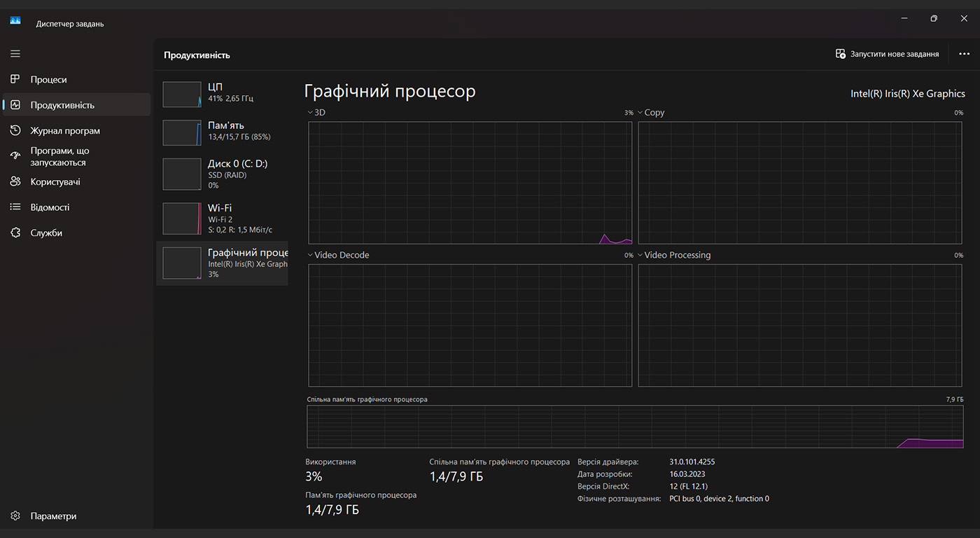The height and width of the screenshot is (538, 980).
Task: Click the Copy utilization graph area
Action: pos(800,183)
